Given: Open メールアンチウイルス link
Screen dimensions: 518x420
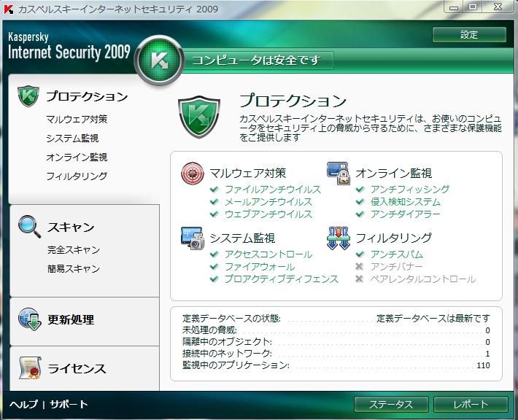Looking at the screenshot, I should [268, 202].
